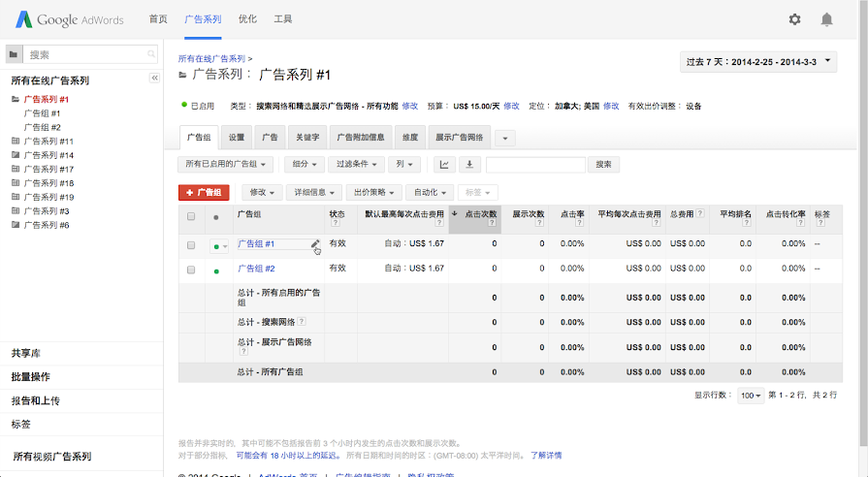
Task: Open the 工具 top menu
Action: coord(283,19)
